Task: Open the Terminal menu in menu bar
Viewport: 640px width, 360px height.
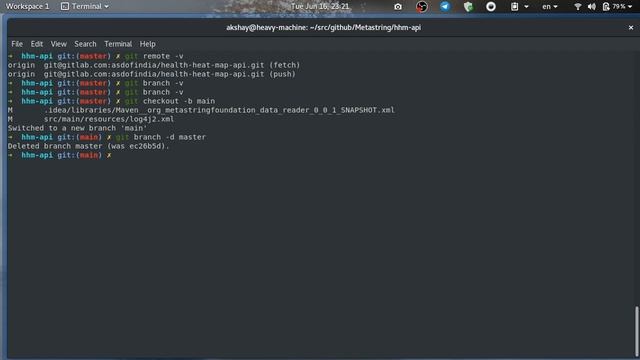Action: [118, 44]
